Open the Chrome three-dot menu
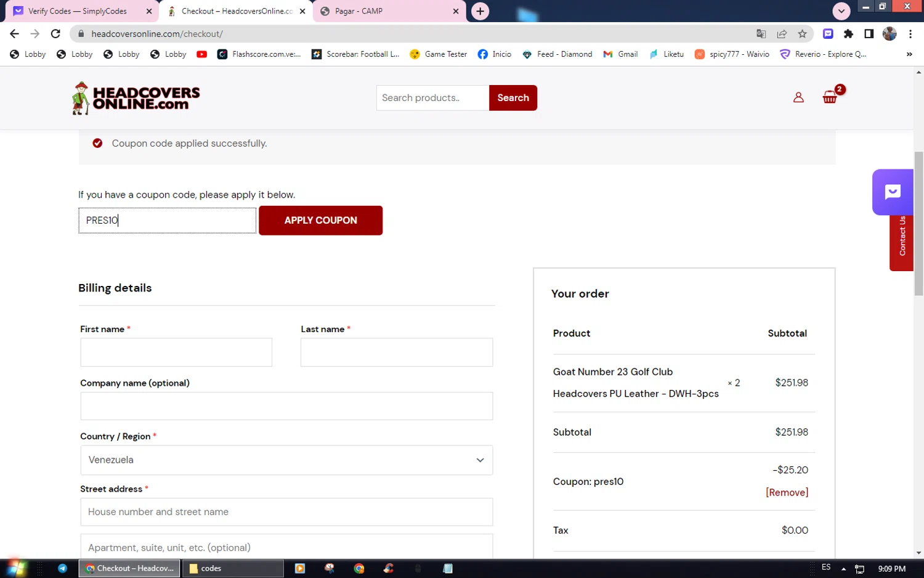This screenshot has width=924, height=578. point(910,34)
